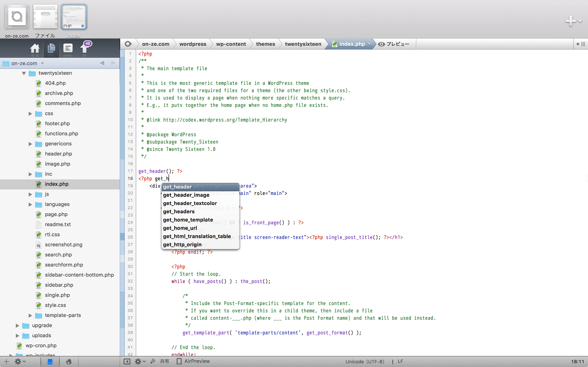588x367 pixels.
Task: Expand the js folder in sidebar
Action: click(30, 194)
